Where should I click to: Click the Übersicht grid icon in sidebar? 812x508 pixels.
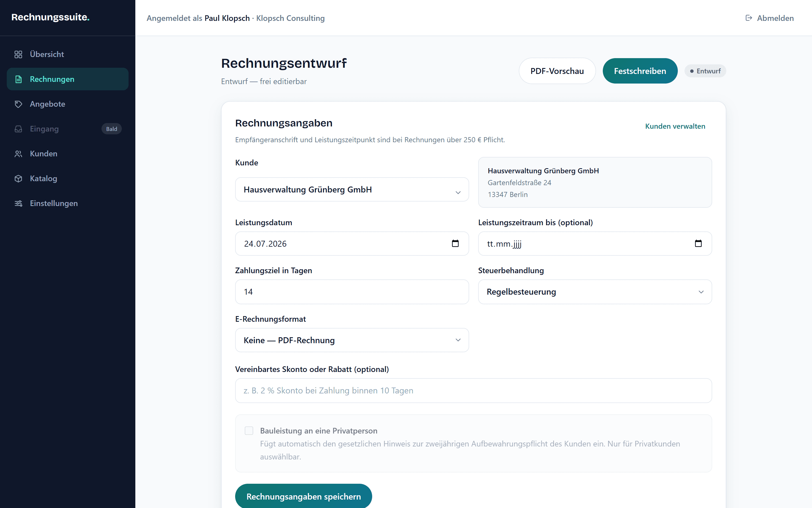[18, 54]
